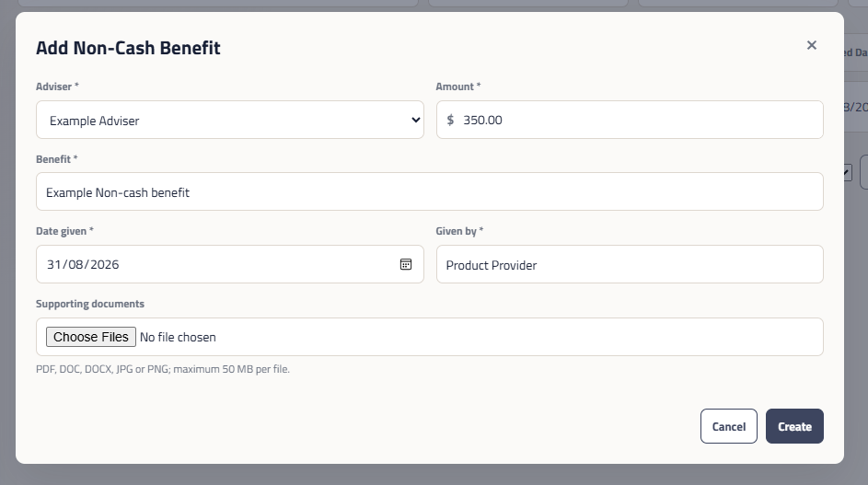The height and width of the screenshot is (485, 868).
Task: Click the No file chosen text
Action: click(x=178, y=337)
